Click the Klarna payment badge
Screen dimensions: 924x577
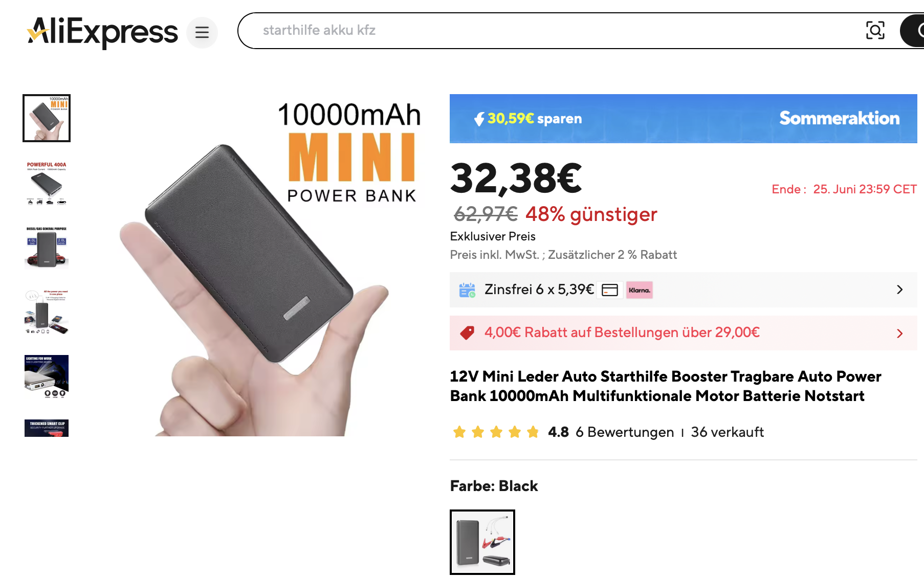tap(640, 290)
